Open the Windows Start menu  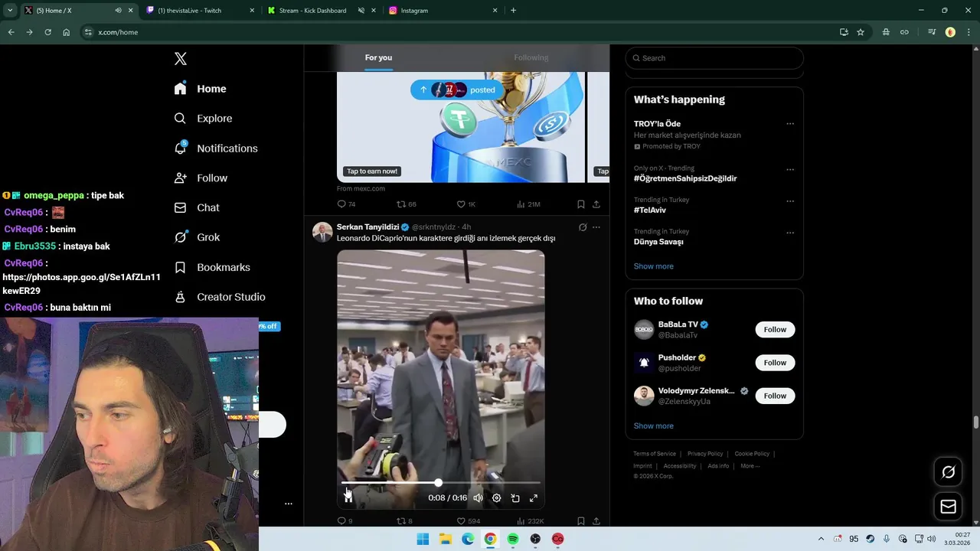423,539
